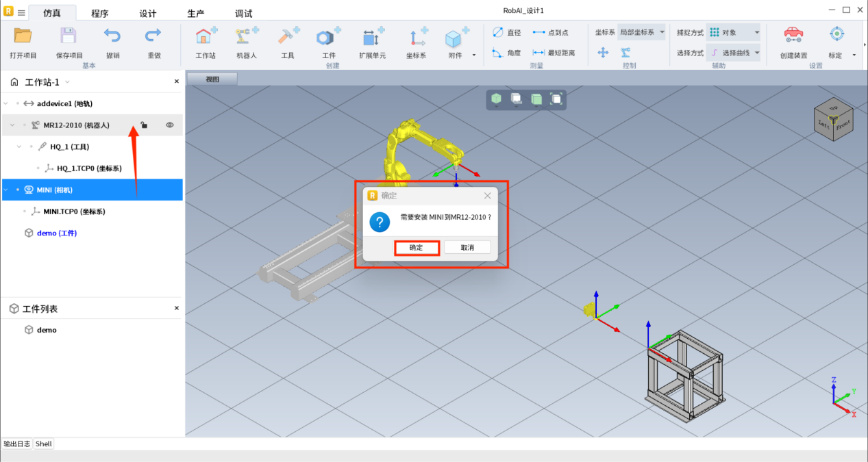Click the 工作站 (Workstation) icon
The width and height of the screenshot is (868, 462).
tap(205, 37)
